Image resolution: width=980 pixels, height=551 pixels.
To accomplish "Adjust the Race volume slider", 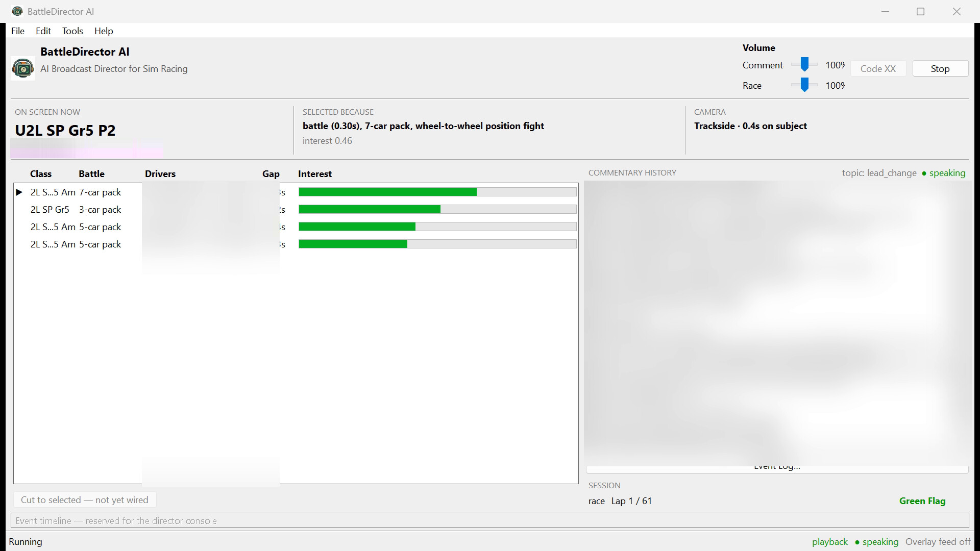I will [x=804, y=85].
